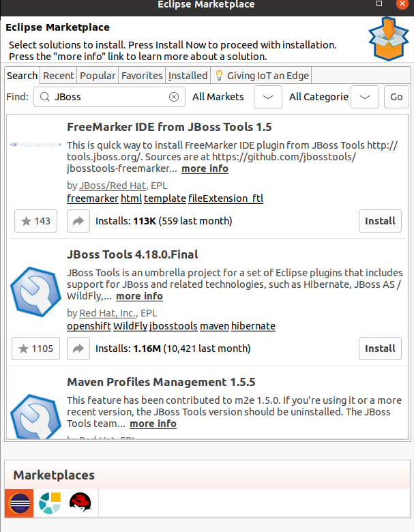The width and height of the screenshot is (414, 532).
Task: Open the Giving IoT an Edge tab
Action: click(262, 76)
